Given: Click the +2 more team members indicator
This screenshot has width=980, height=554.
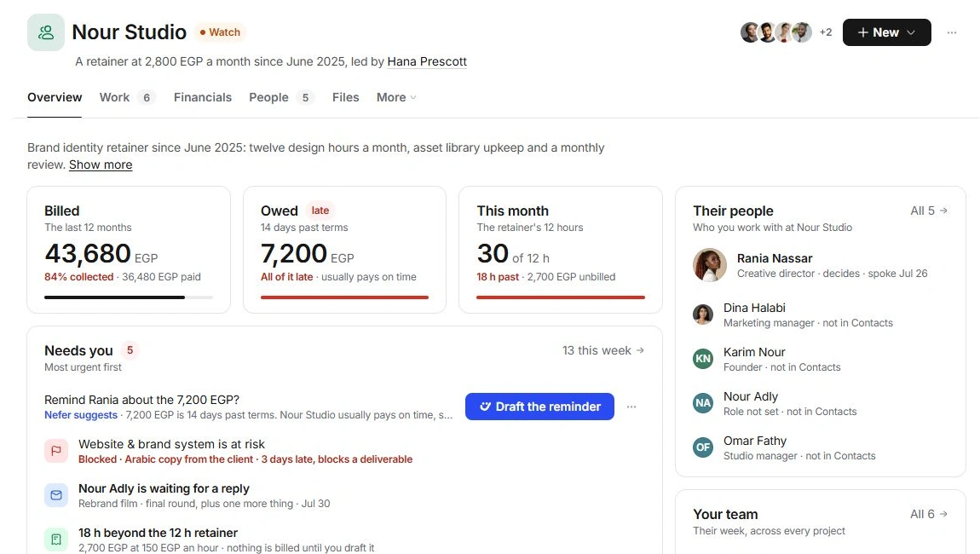Looking at the screenshot, I should click(826, 32).
